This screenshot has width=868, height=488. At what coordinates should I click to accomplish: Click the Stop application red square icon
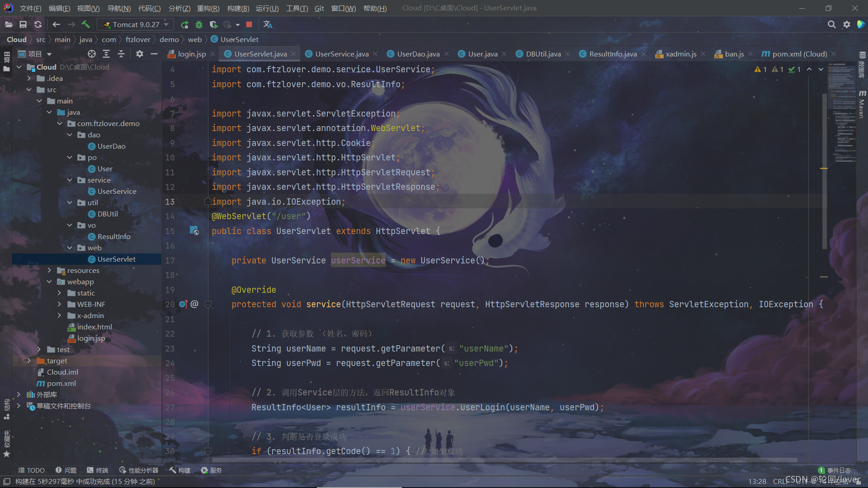[250, 24]
